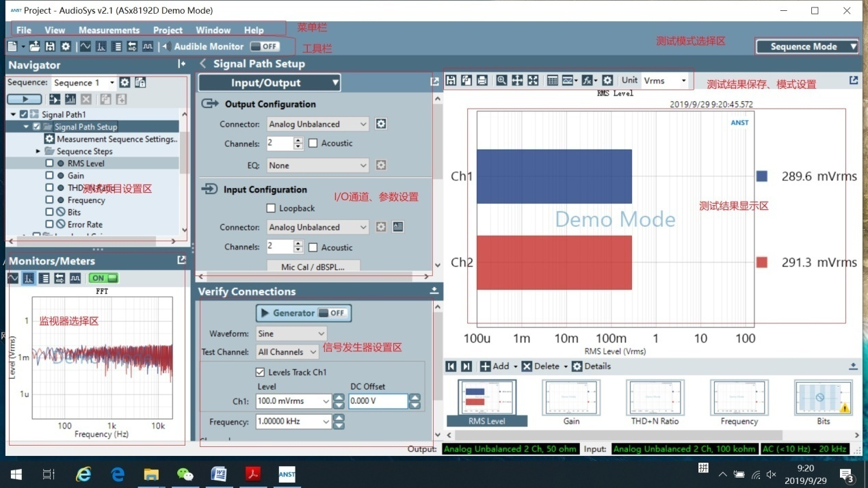Open the View menu
This screenshot has height=488, width=868.
pyautogui.click(x=55, y=30)
